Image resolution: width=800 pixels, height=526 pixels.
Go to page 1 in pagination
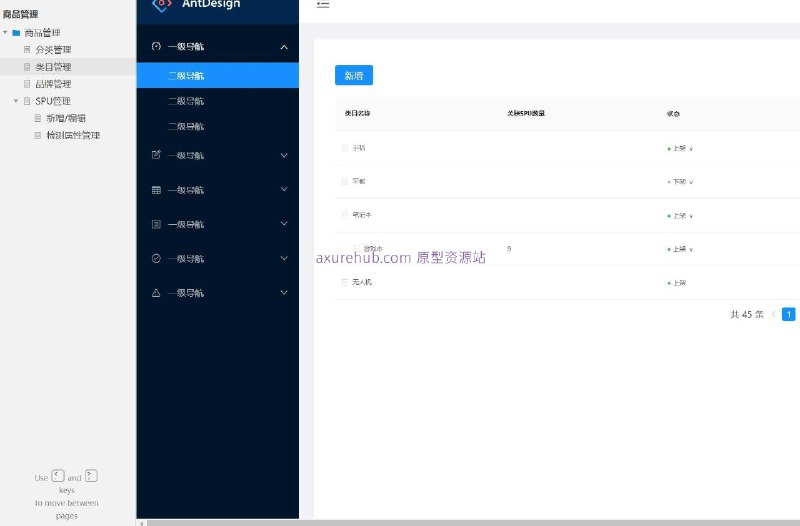pyautogui.click(x=788, y=314)
